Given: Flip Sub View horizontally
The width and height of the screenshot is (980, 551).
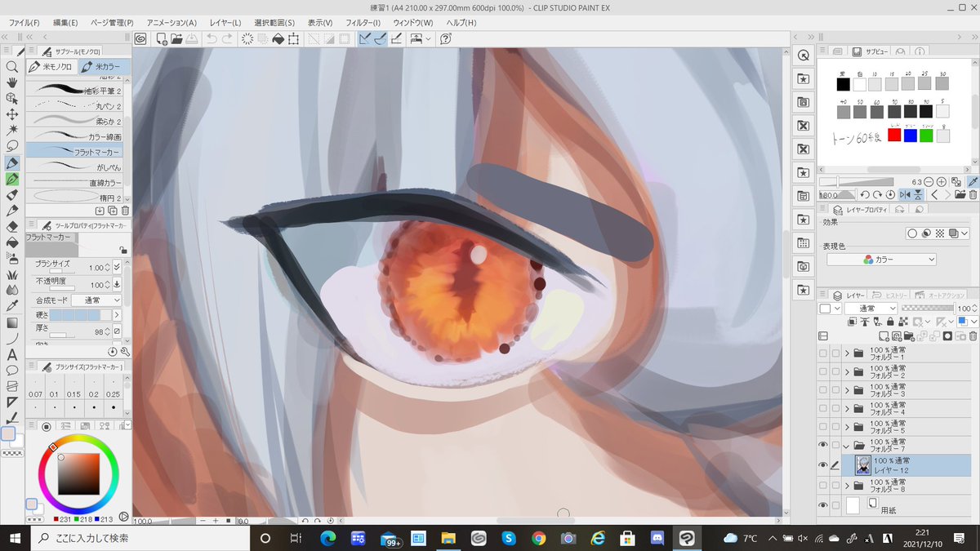Looking at the screenshot, I should 905,195.
